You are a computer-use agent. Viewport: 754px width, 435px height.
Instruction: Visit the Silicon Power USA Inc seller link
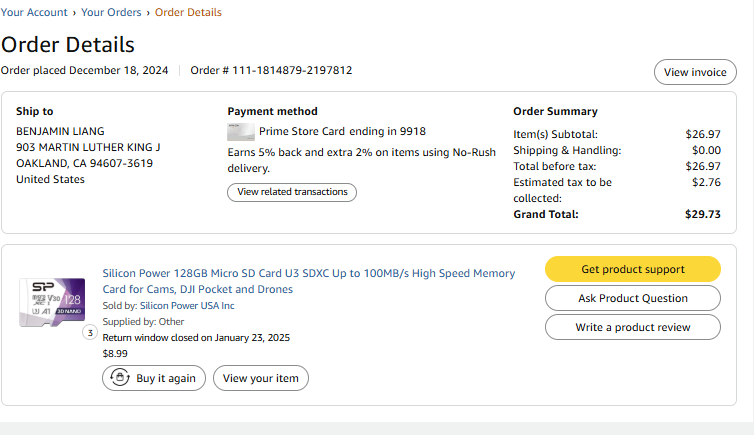187,306
